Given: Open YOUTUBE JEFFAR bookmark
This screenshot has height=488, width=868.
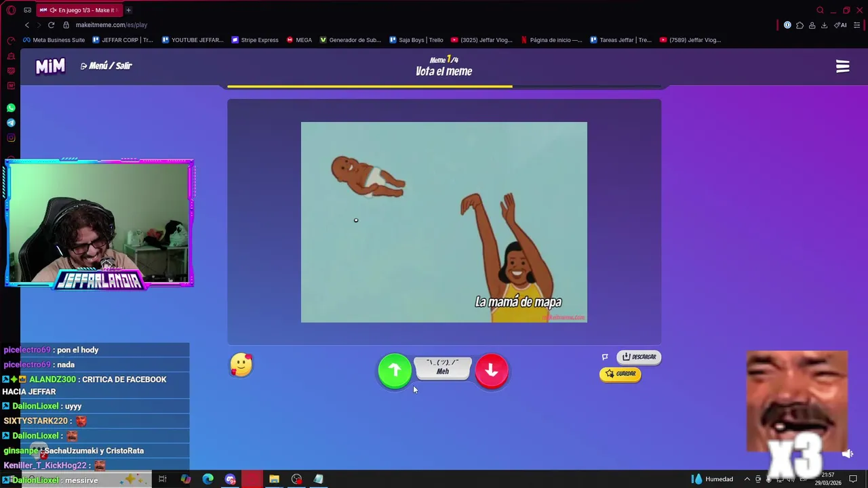Looking at the screenshot, I should pyautogui.click(x=193, y=40).
